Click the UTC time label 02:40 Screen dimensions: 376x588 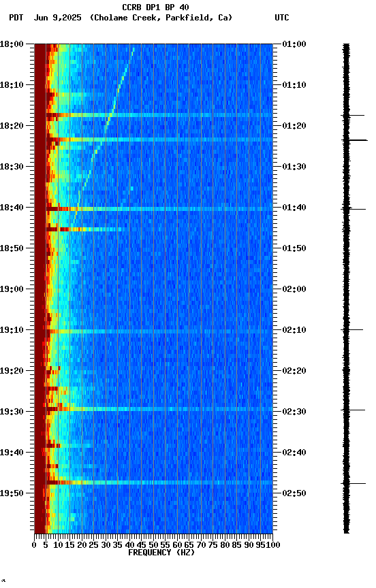pos(294,453)
